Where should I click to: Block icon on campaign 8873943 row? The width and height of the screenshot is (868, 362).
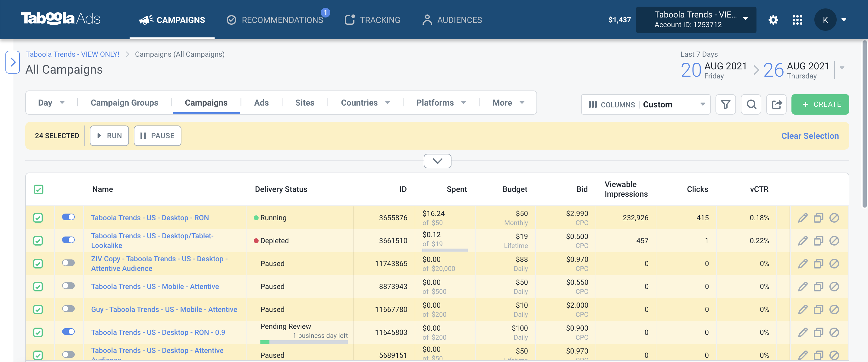point(834,286)
